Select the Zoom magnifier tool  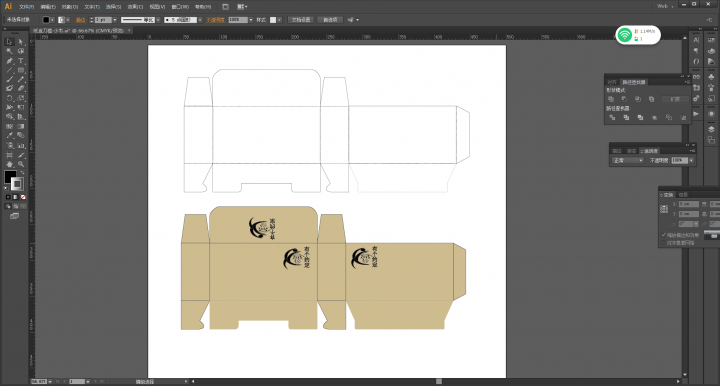pyautogui.click(x=21, y=164)
